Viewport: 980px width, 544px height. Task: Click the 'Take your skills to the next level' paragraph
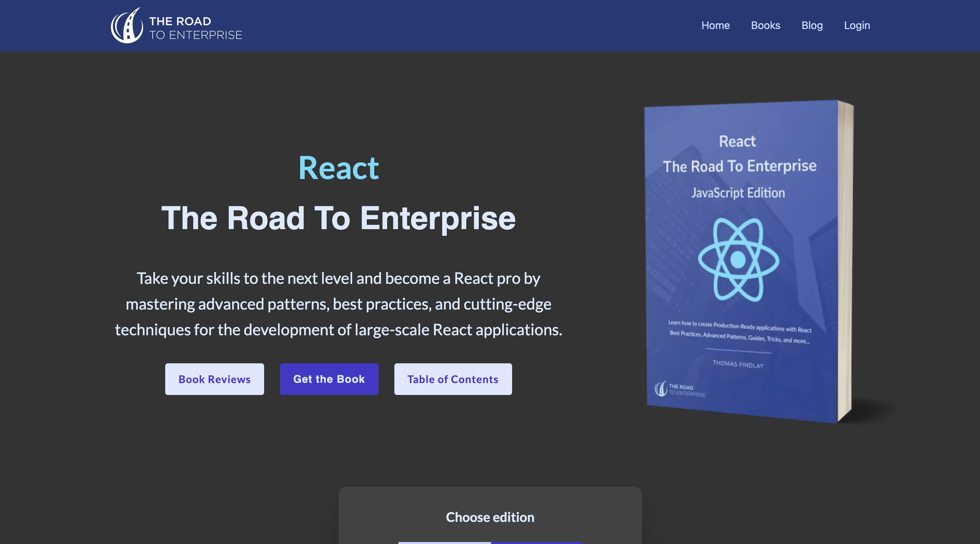(339, 304)
